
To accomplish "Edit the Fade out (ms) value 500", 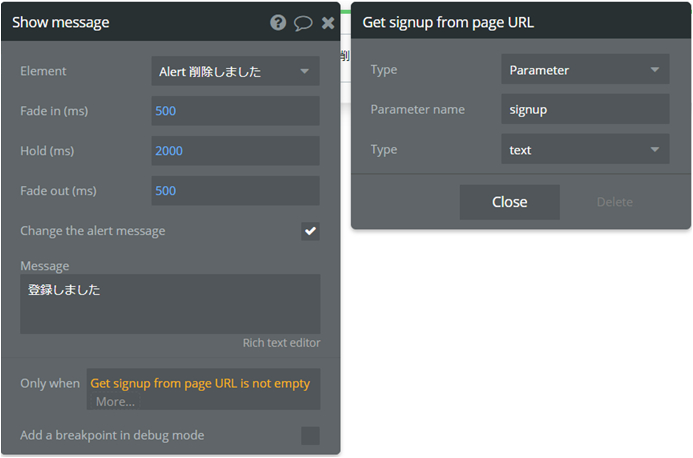I will pos(235,191).
